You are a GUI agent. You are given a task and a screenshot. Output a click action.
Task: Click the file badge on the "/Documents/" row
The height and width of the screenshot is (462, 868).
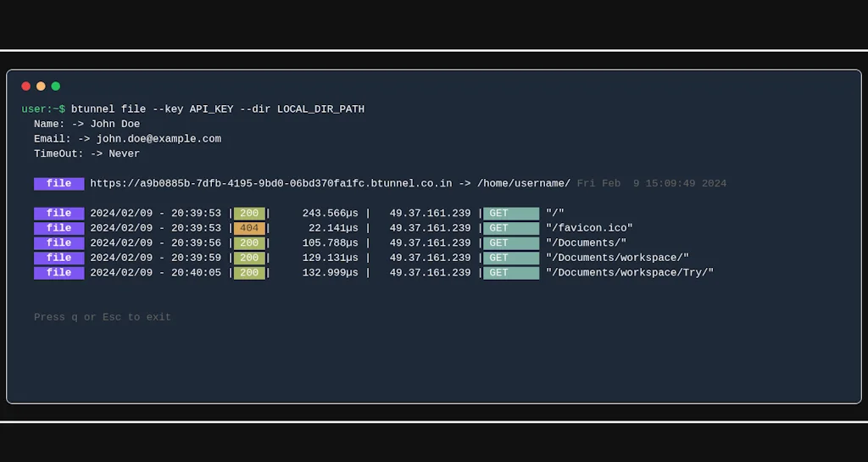point(58,243)
